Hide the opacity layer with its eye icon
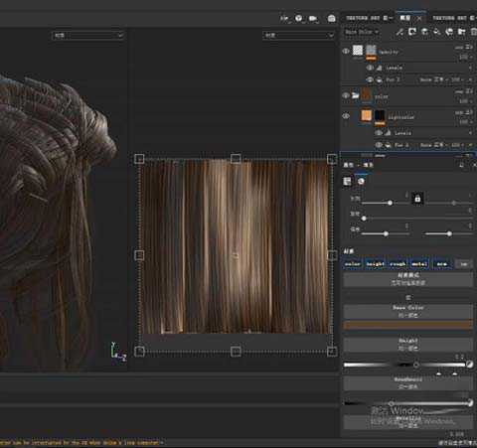Screen dimensions: 477x448 click(x=346, y=51)
